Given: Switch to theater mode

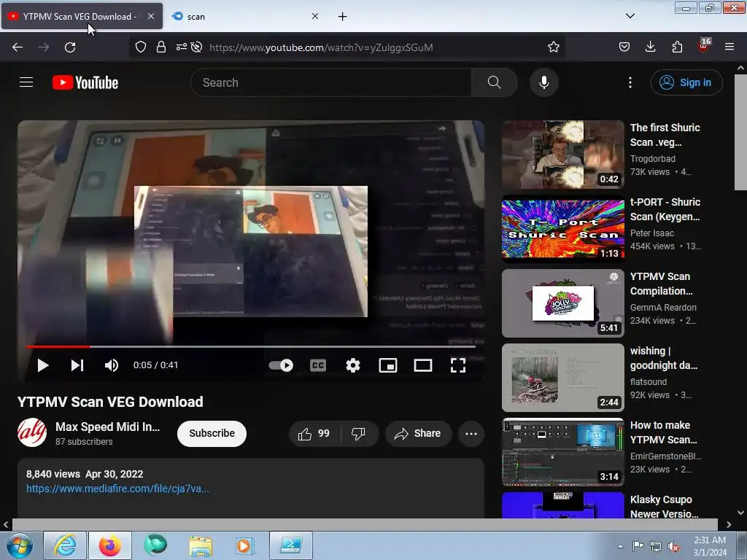Looking at the screenshot, I should coord(422,365).
